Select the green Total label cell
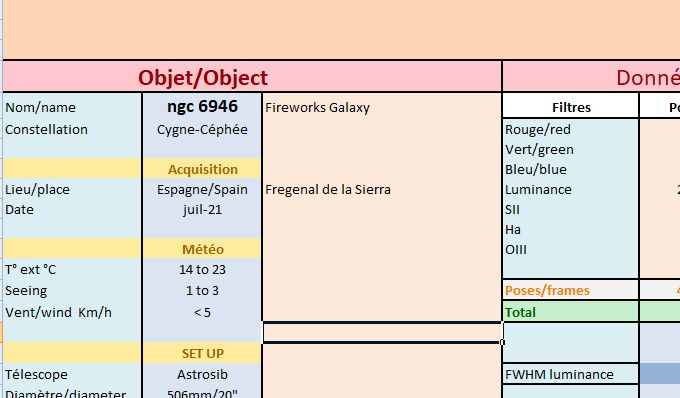Viewport: 680px width, 398px height. point(571,312)
